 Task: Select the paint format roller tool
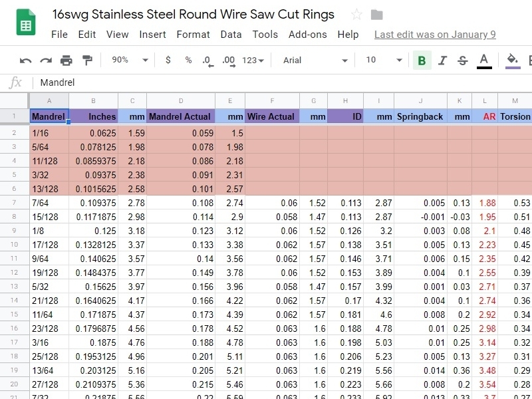(x=87, y=61)
